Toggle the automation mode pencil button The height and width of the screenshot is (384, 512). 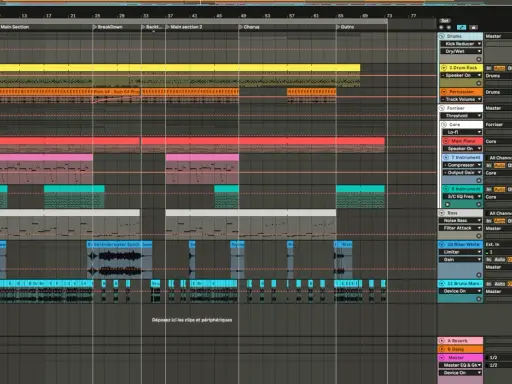pos(461,27)
